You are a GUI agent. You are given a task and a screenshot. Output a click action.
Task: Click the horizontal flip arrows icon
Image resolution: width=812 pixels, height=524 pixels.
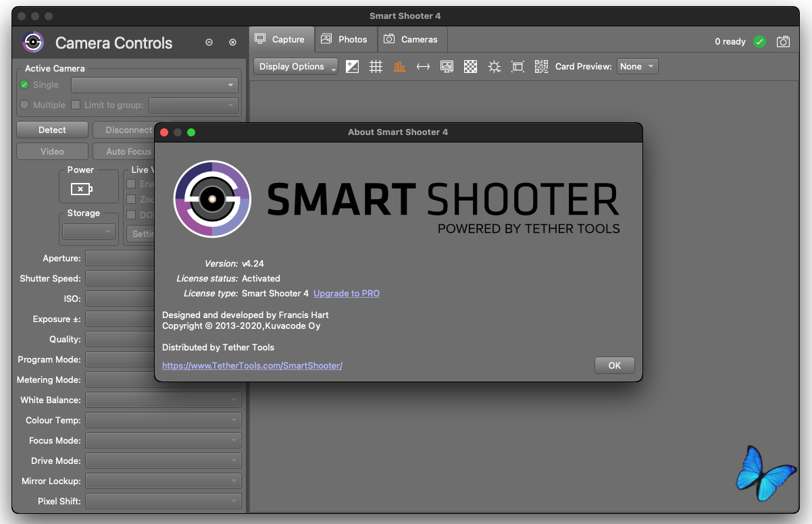coord(423,66)
